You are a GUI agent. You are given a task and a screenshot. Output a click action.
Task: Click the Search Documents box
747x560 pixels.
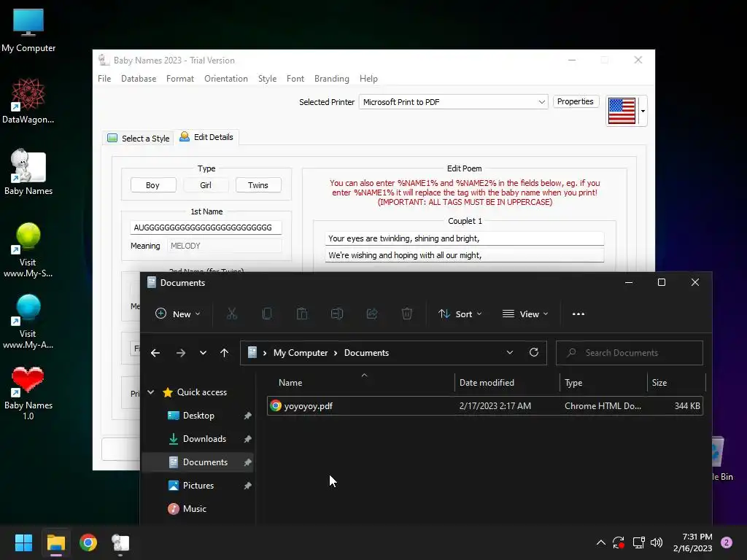click(x=630, y=353)
